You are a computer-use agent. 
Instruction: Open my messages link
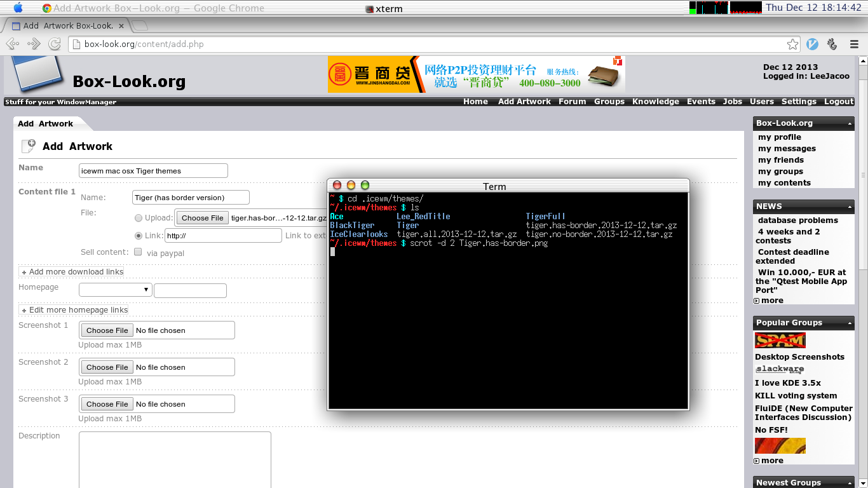(787, 149)
